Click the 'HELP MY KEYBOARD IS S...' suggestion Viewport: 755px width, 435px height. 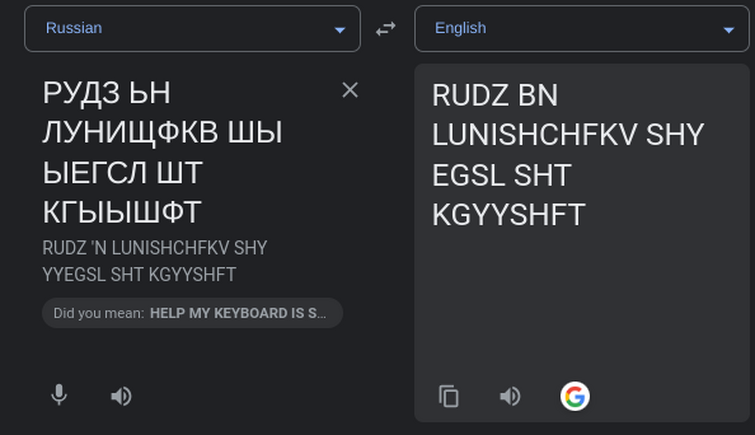tap(238, 313)
